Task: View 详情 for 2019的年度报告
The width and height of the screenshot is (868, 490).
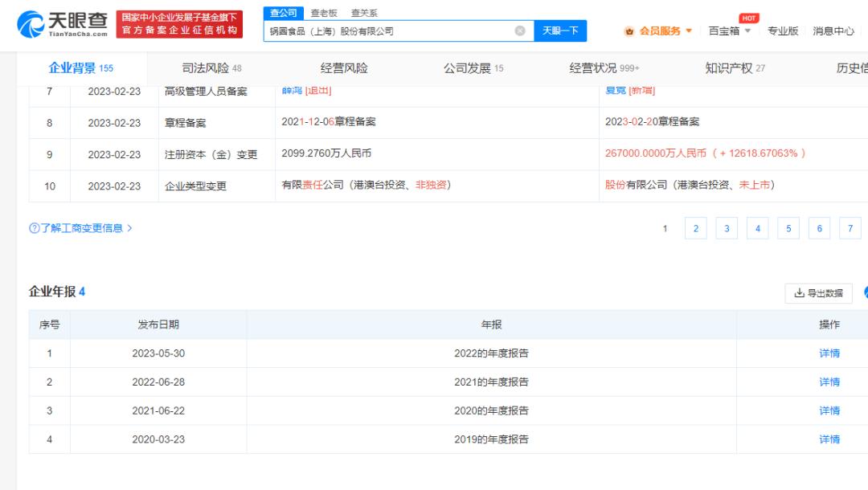Action: [829, 439]
